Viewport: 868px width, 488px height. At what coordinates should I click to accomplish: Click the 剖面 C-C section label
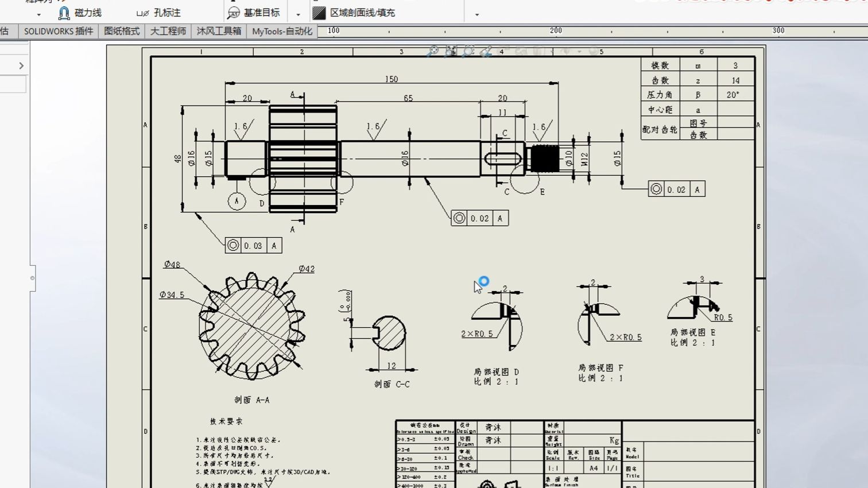392,384
